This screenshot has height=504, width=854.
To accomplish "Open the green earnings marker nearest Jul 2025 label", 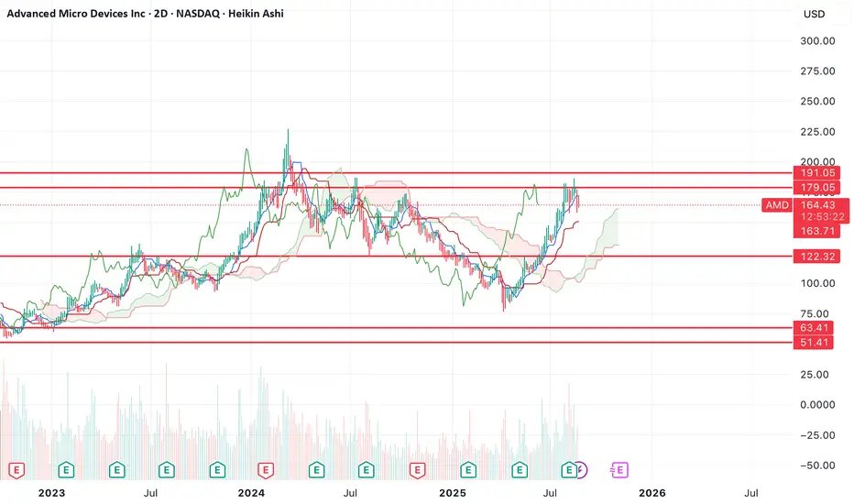I will pyautogui.click(x=569, y=470).
